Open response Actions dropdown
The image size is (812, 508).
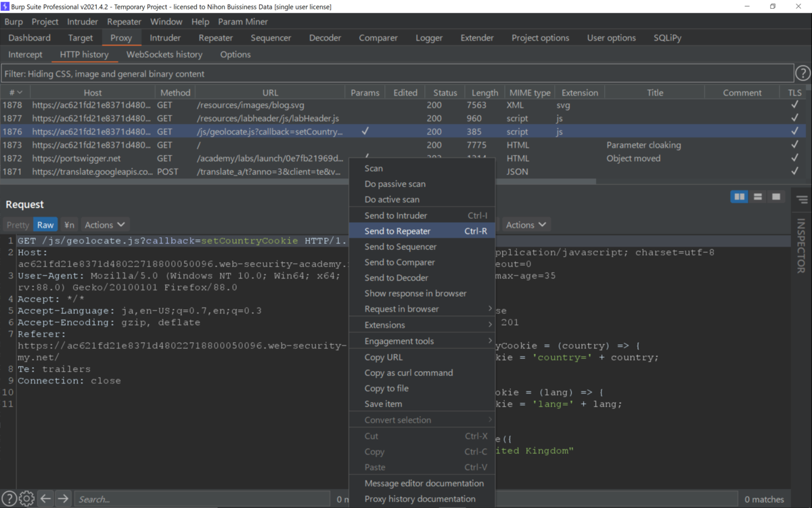coord(526,225)
